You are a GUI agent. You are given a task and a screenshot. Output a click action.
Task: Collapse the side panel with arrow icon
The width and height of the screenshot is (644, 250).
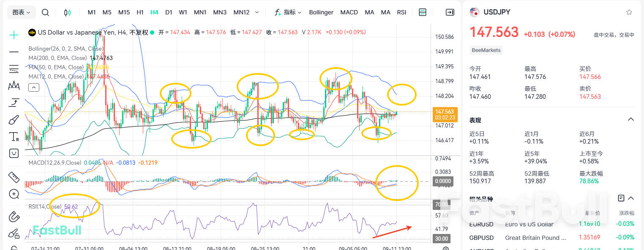tap(450, 12)
